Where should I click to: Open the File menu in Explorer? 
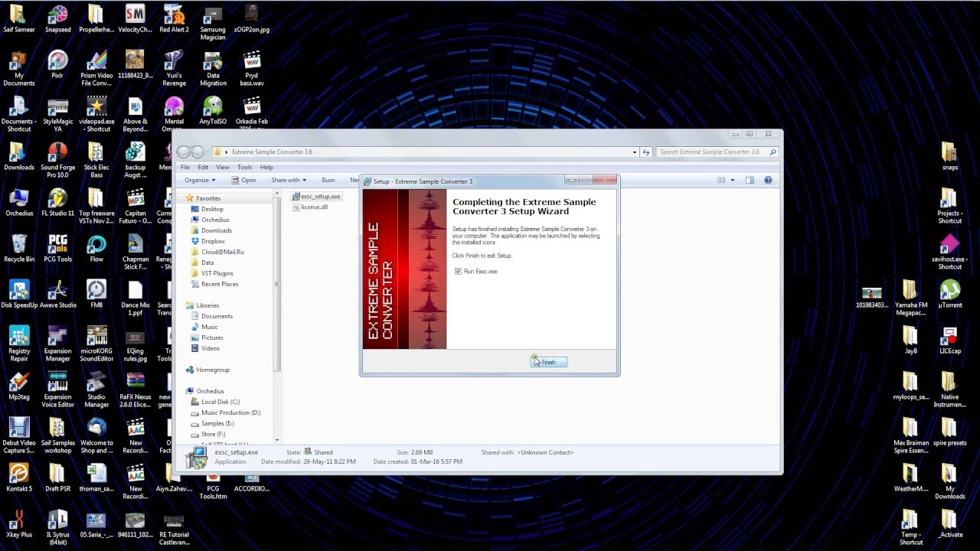tap(185, 167)
